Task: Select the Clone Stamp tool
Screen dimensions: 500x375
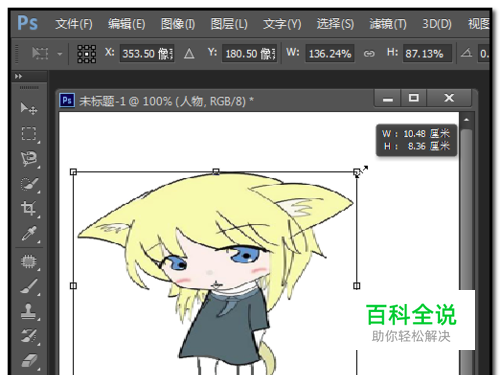Action: point(29,311)
